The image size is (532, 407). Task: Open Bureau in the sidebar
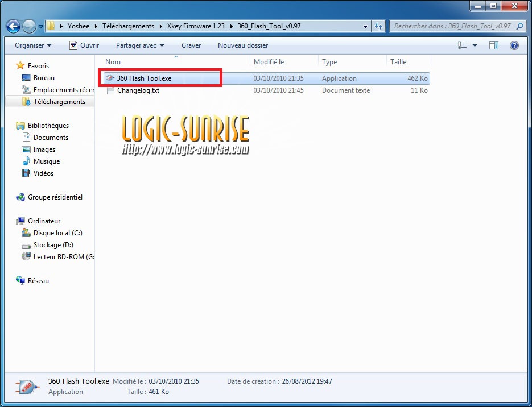pyautogui.click(x=44, y=78)
